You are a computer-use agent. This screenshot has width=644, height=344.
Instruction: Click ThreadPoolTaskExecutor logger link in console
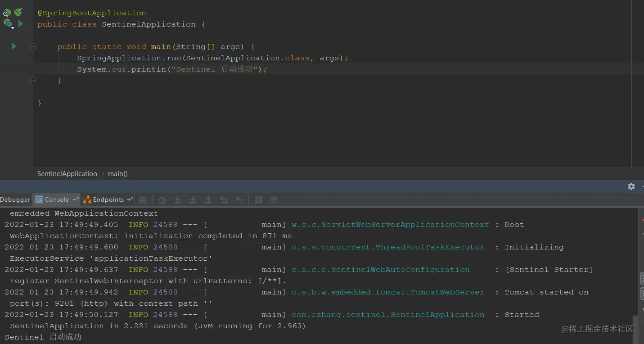click(x=388, y=247)
